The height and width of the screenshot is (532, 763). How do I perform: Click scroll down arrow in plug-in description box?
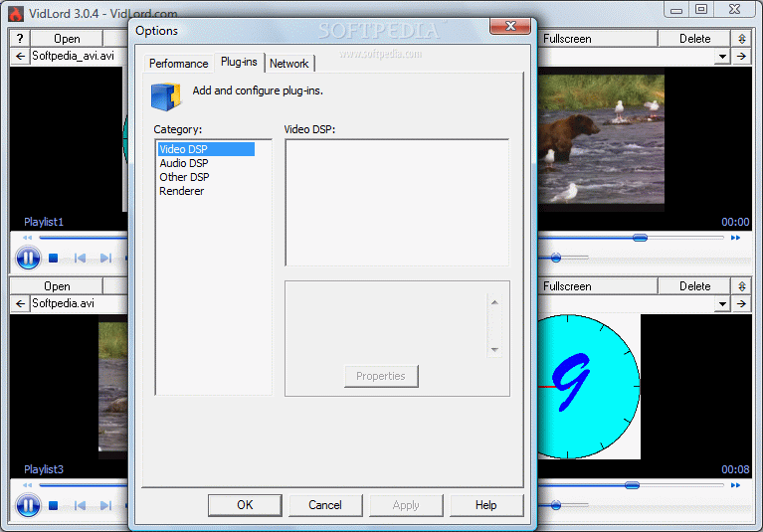(494, 350)
